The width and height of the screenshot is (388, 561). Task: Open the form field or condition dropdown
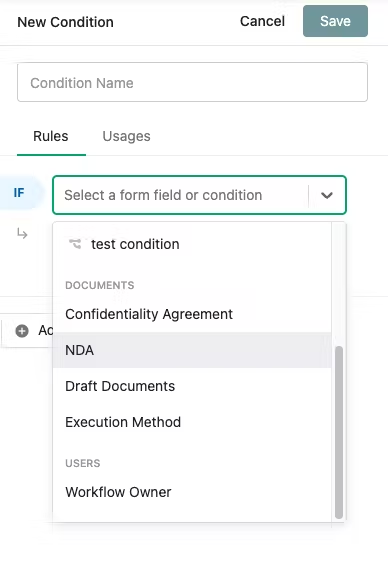click(x=199, y=195)
